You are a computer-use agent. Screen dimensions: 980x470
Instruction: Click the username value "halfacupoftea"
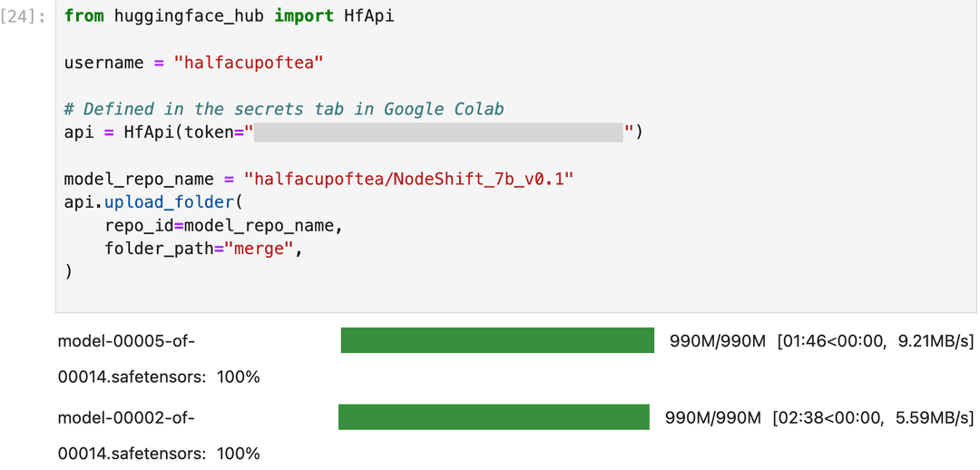coord(250,63)
